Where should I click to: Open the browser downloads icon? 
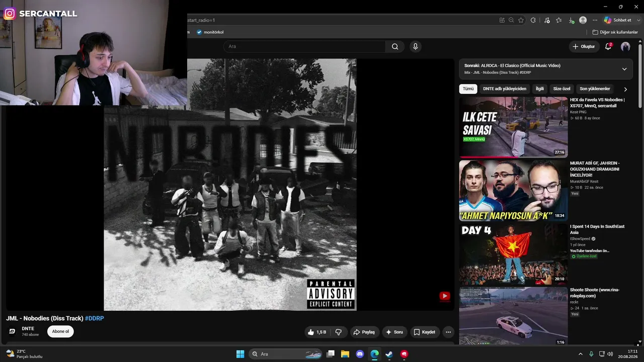click(x=571, y=20)
